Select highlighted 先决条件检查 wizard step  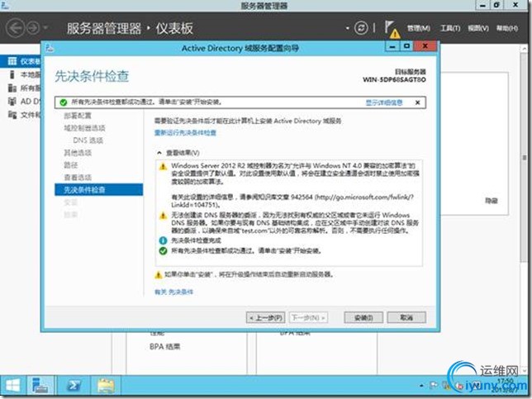pyautogui.click(x=99, y=190)
